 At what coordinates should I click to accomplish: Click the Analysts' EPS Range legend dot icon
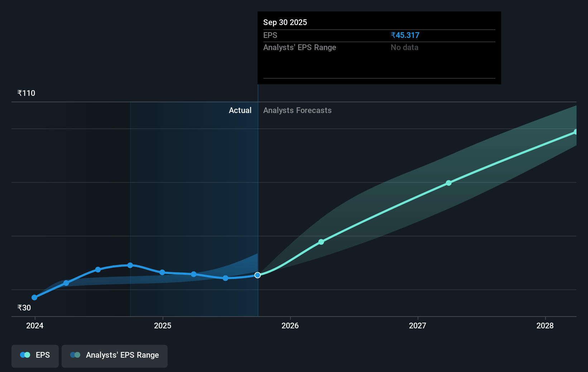[x=75, y=355]
